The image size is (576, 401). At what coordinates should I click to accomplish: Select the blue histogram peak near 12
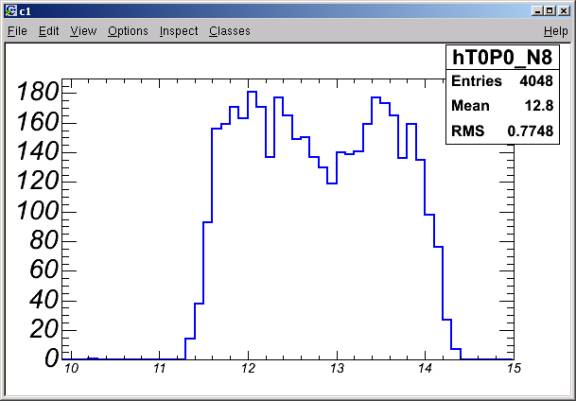pos(252,92)
